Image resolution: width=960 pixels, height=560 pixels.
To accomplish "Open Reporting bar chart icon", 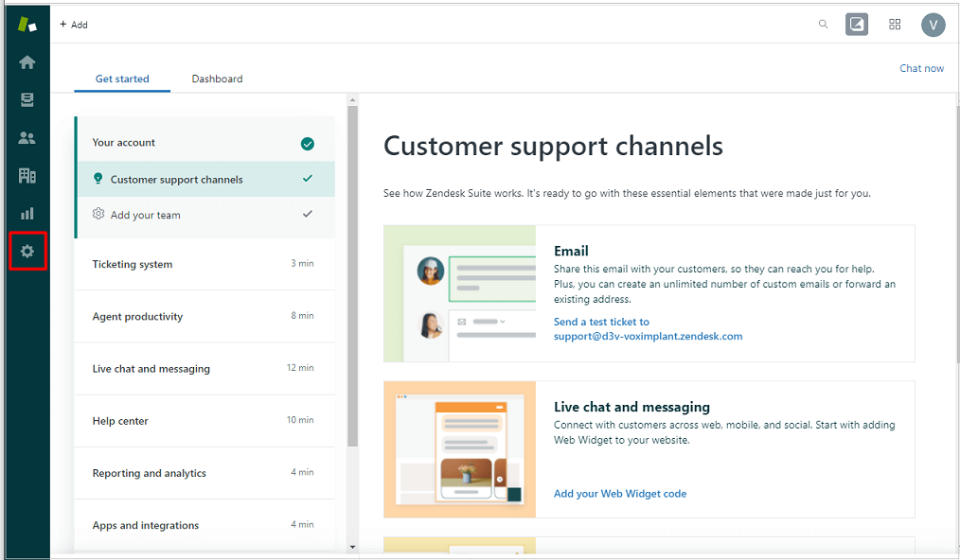I will 27,214.
